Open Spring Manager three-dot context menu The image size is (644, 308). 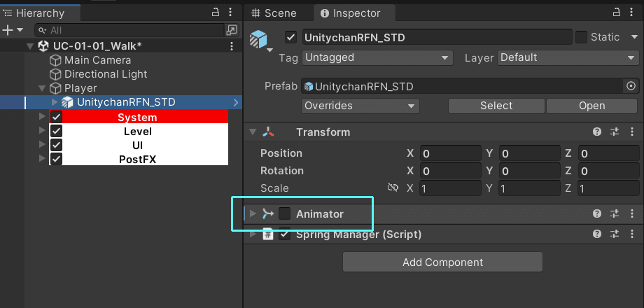(x=632, y=234)
